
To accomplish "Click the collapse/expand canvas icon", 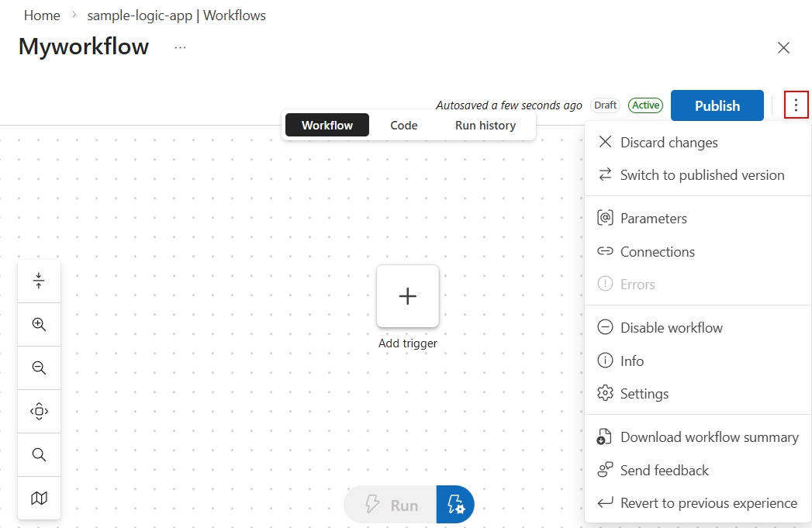I will (39, 281).
